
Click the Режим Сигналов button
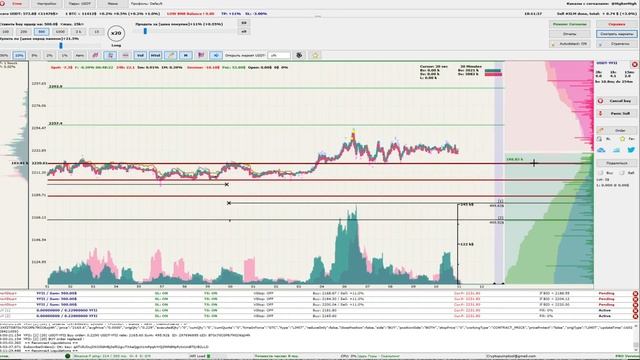[569, 24]
